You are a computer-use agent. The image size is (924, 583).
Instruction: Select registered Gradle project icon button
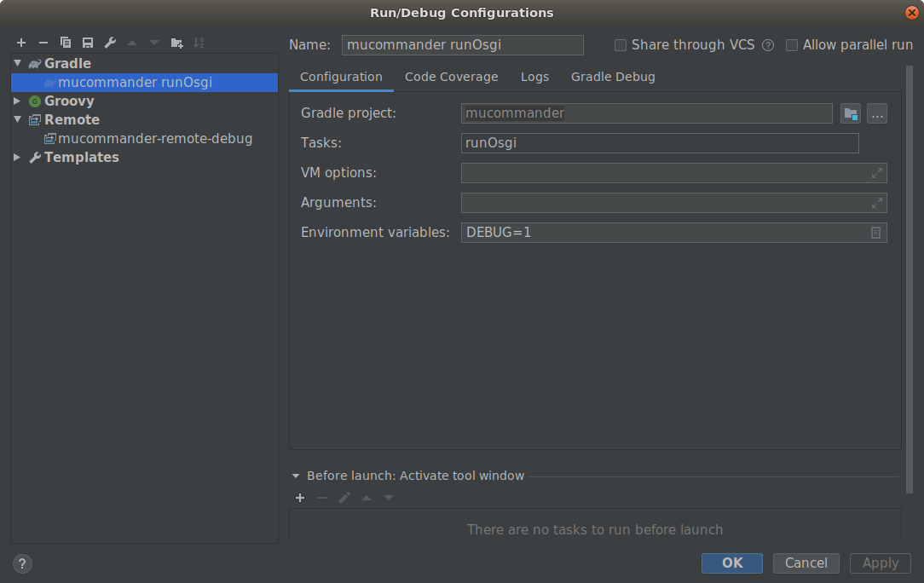coord(851,113)
